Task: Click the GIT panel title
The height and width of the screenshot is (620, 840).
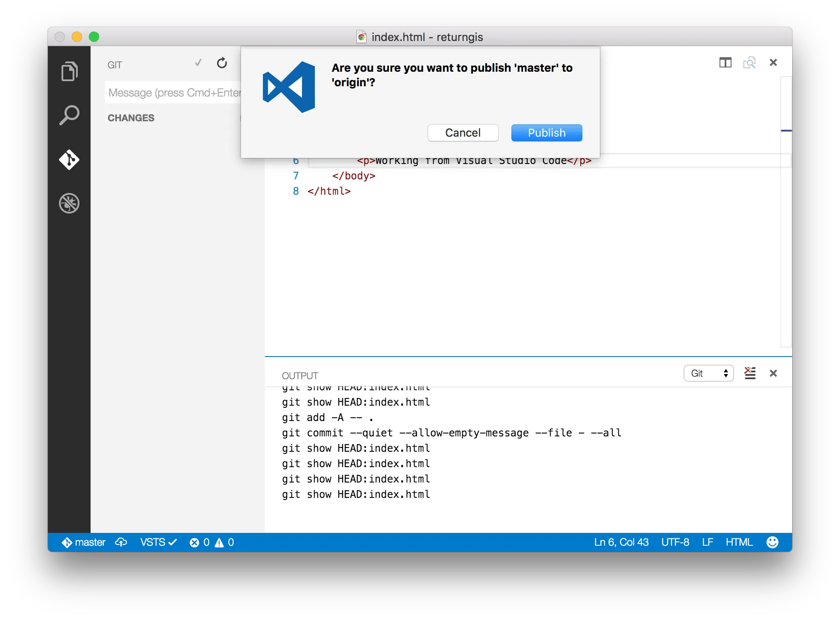Action: (x=115, y=65)
